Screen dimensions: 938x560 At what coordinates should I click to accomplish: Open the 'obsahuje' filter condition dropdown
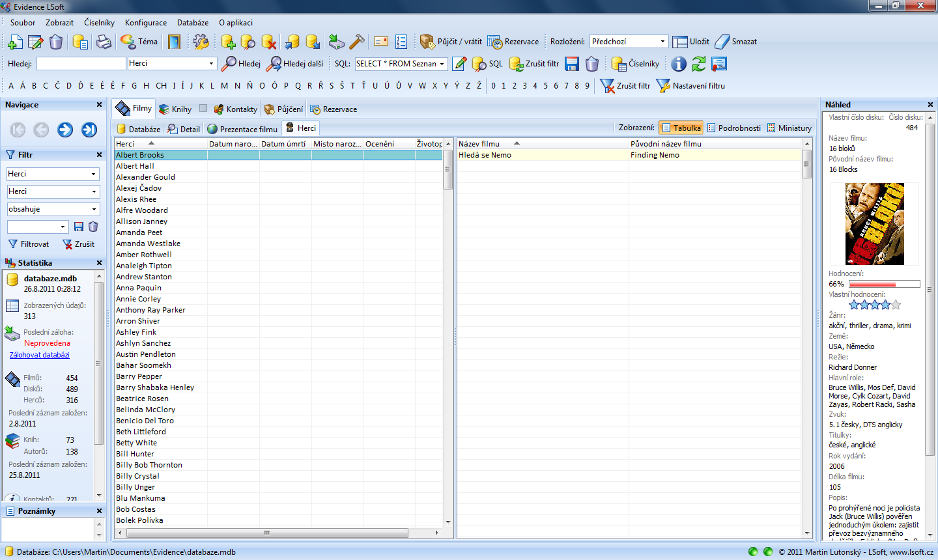point(94,210)
